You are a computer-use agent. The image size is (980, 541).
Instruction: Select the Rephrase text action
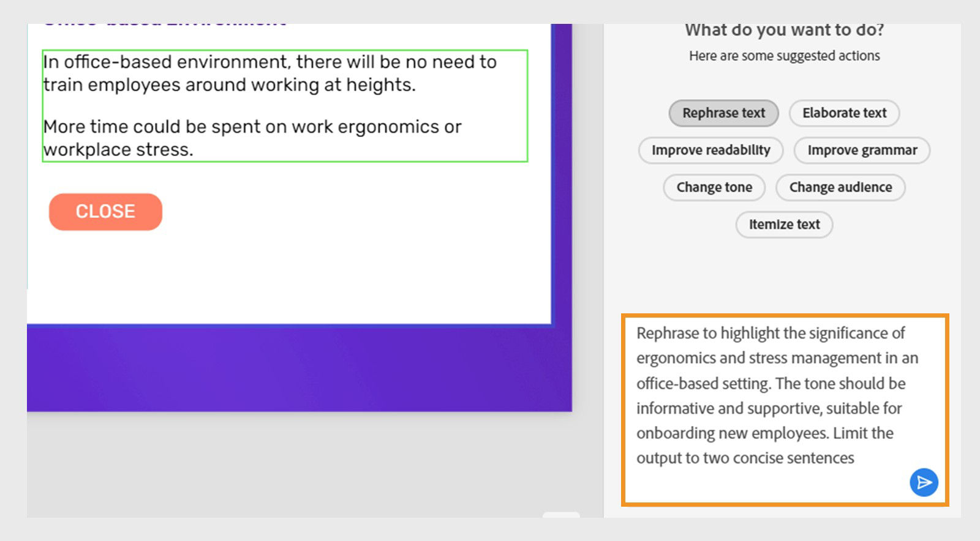pos(723,113)
